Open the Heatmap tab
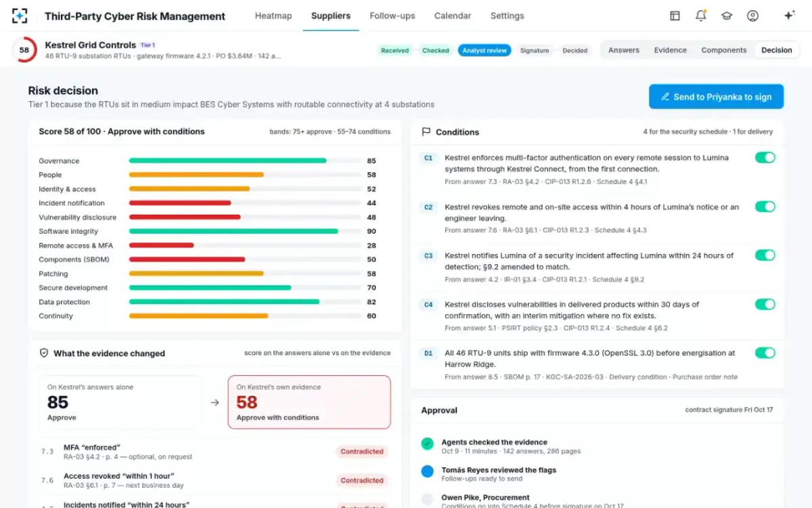812x508 pixels. pyautogui.click(x=273, y=16)
